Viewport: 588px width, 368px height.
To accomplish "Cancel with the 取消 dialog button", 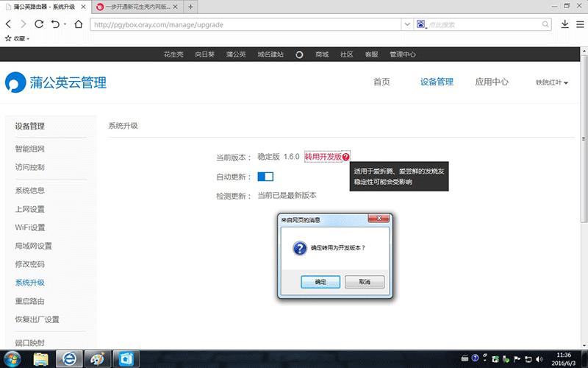I will 365,282.
